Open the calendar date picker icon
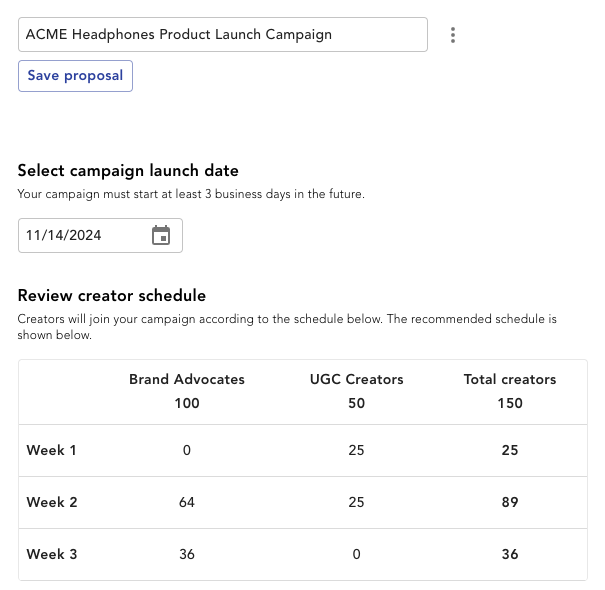The height and width of the screenshot is (590, 605). click(x=161, y=235)
